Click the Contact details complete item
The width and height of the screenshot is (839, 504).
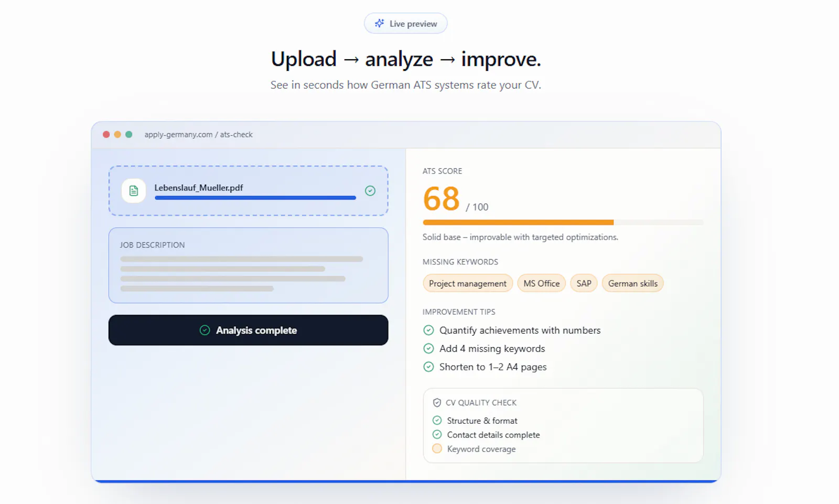[493, 435]
